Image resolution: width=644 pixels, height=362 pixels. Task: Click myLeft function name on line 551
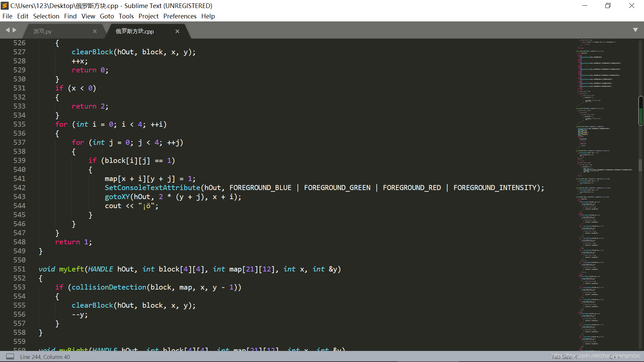71,269
